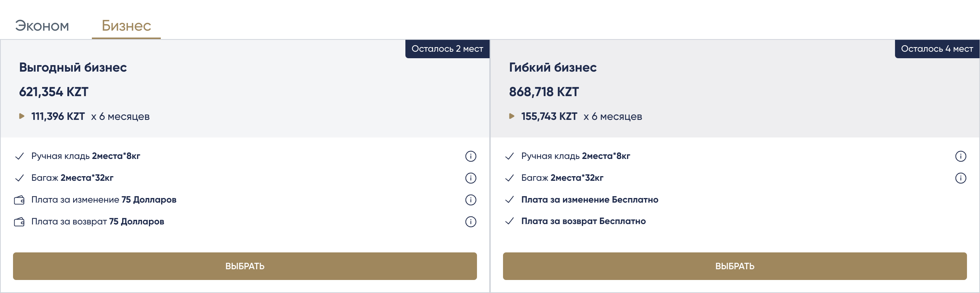
Task: Click the 868,718 KZT price
Action: 544,92
